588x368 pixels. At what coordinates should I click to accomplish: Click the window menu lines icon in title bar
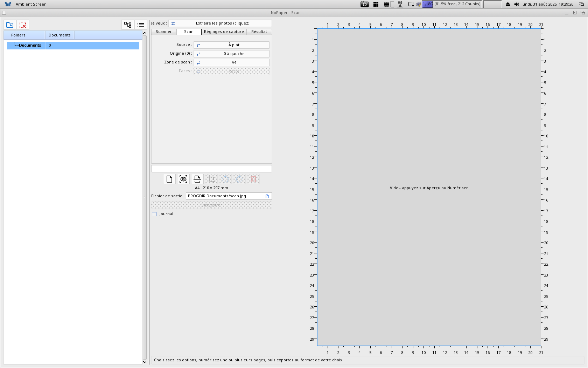[567, 13]
